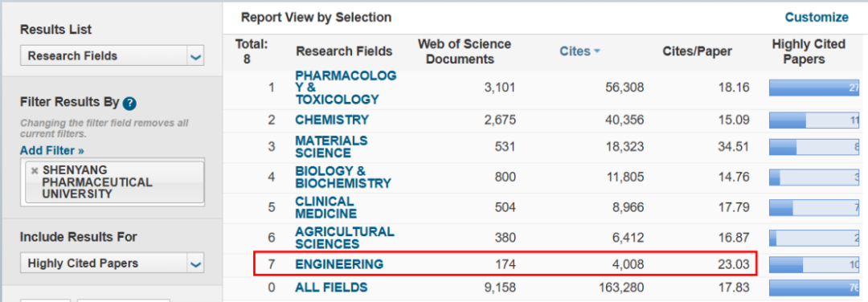The width and height of the screenshot is (868, 302).
Task: Click Pharmacology highly cited papers bar
Action: pyautogui.click(x=813, y=88)
